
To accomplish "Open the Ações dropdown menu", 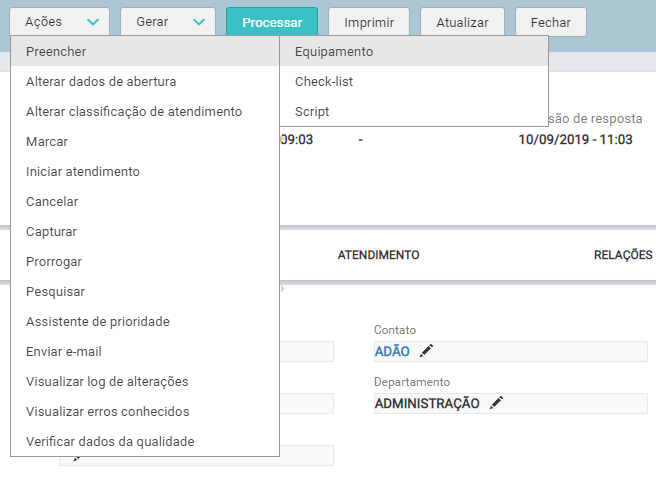I will click(59, 22).
